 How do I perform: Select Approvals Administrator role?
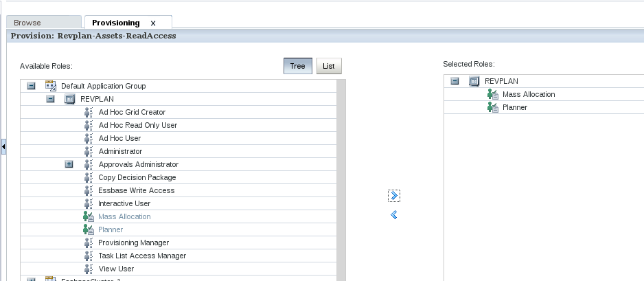(x=139, y=164)
